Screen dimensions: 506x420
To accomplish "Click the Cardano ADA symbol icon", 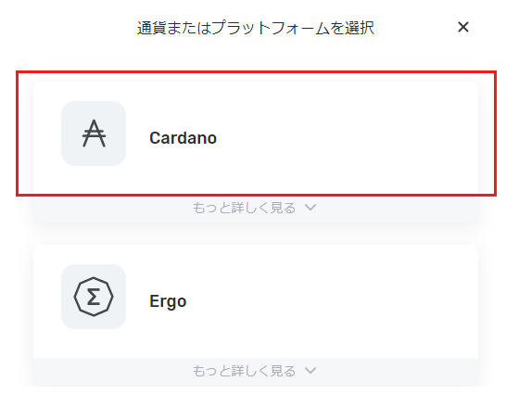I will [x=94, y=134].
